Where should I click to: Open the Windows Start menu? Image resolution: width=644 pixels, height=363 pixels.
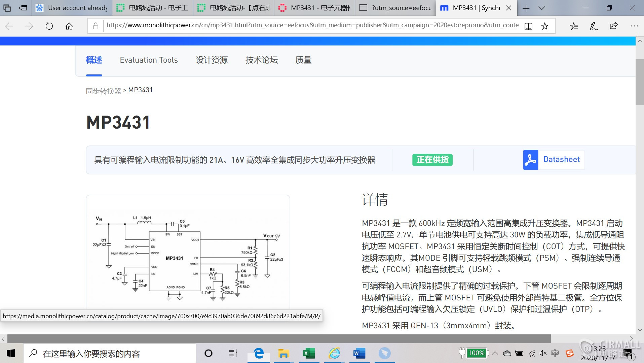(x=11, y=353)
